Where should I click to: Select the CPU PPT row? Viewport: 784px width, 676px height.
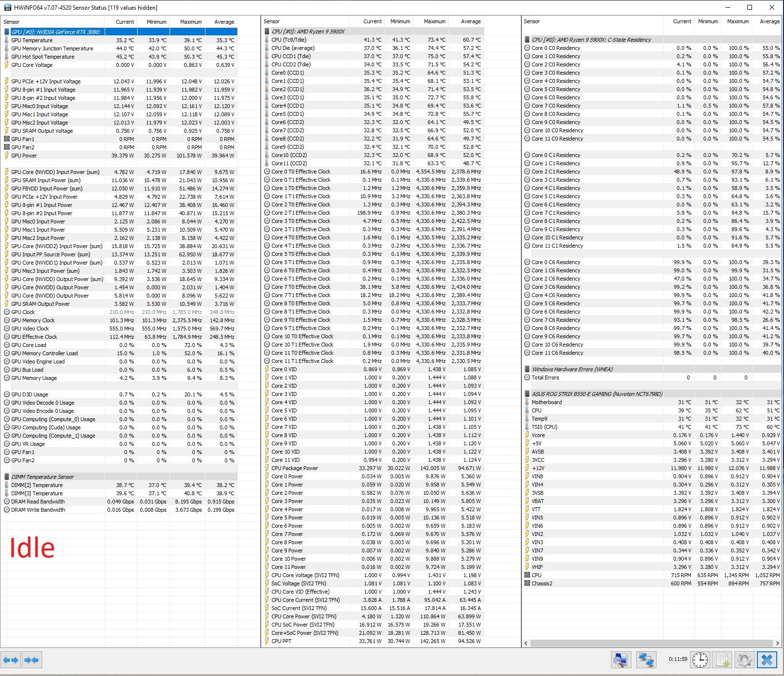[x=373, y=641]
